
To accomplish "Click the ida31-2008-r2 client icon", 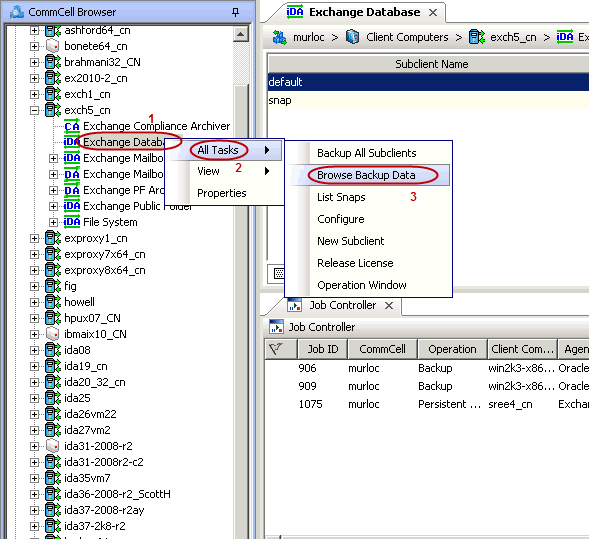I will tap(53, 446).
